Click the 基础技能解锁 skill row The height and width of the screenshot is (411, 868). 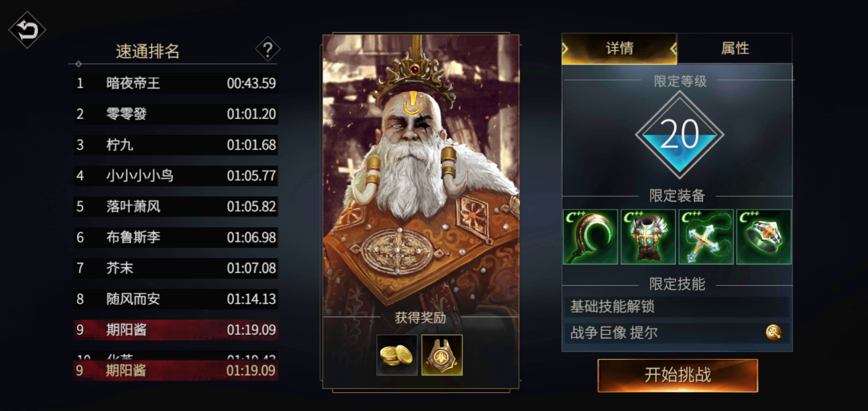coord(677,306)
